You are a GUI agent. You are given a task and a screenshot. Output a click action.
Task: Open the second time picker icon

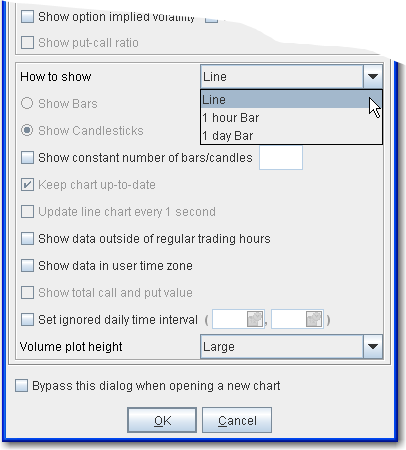(314, 319)
